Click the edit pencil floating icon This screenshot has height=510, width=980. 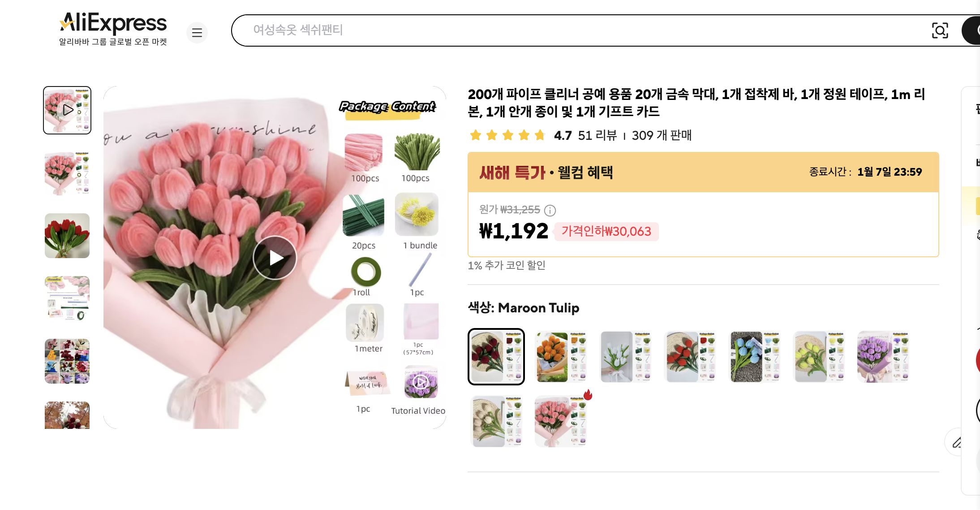pos(957,442)
